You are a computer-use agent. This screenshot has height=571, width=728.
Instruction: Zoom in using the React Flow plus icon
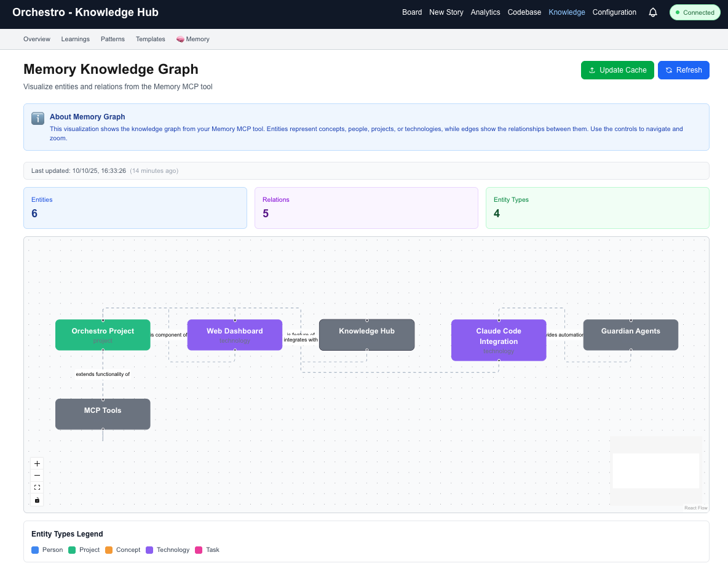[37, 463]
